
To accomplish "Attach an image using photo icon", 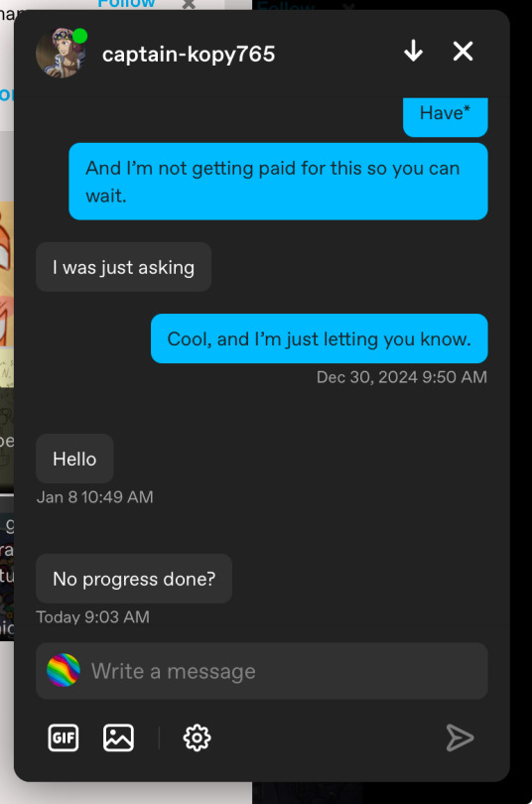I will click(x=118, y=737).
